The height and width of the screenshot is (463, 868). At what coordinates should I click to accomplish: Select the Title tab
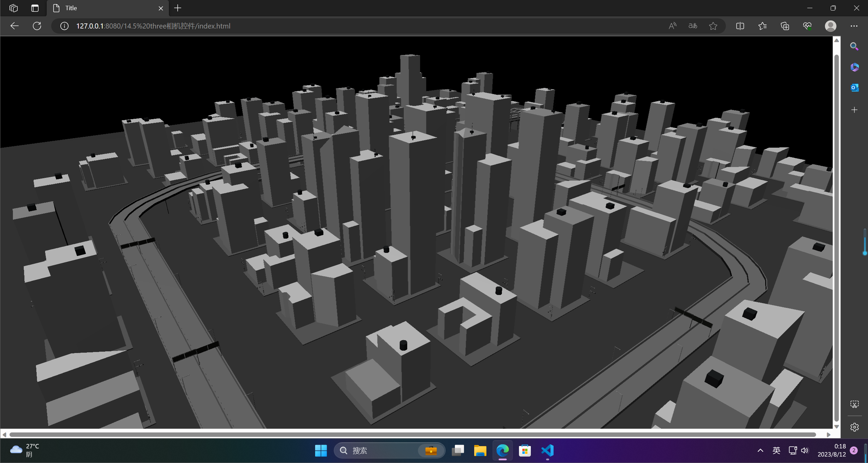102,8
